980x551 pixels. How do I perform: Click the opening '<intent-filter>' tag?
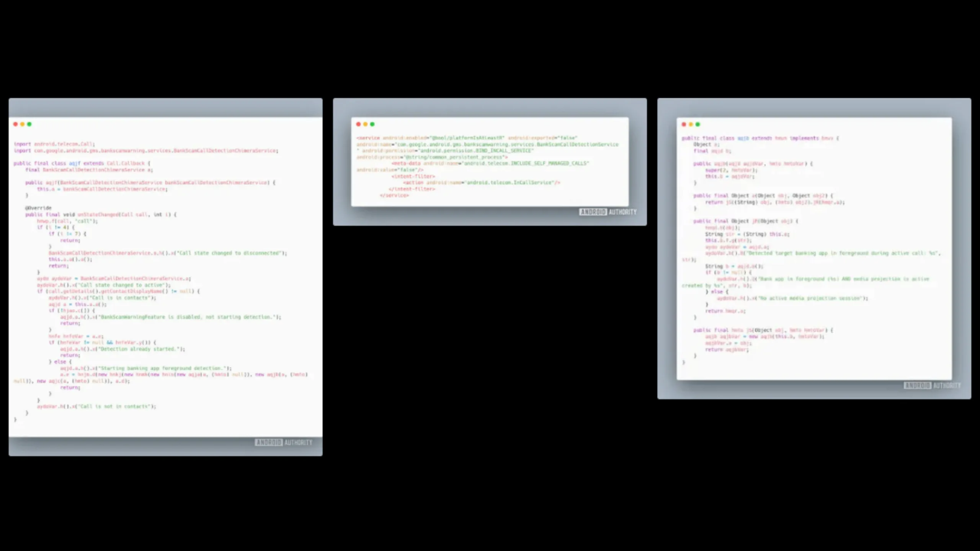point(413,176)
